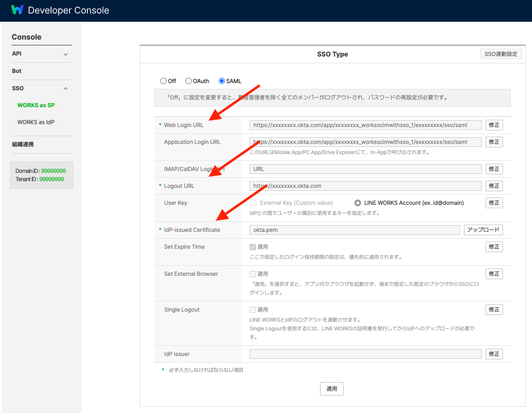The width and height of the screenshot is (532, 413).
Task: Select the SSO menu item
Action: pos(18,88)
